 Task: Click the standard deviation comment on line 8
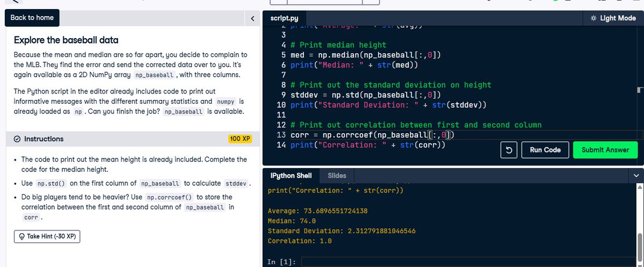(391, 85)
